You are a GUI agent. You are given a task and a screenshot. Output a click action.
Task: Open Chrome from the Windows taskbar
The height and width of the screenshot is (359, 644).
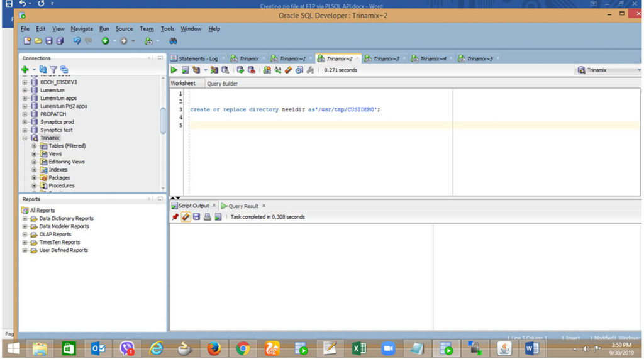click(243, 349)
